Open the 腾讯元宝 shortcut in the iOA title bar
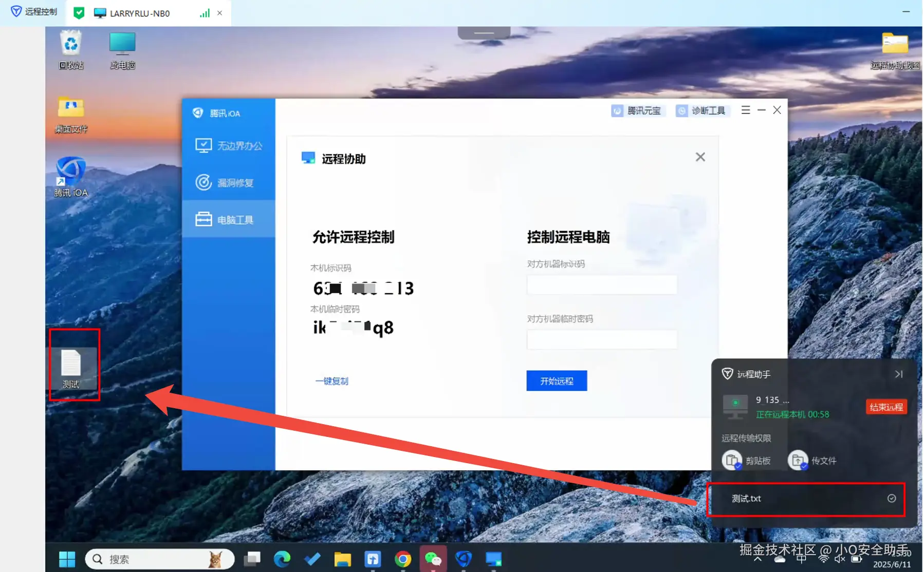The width and height of the screenshot is (924, 572). [x=637, y=111]
